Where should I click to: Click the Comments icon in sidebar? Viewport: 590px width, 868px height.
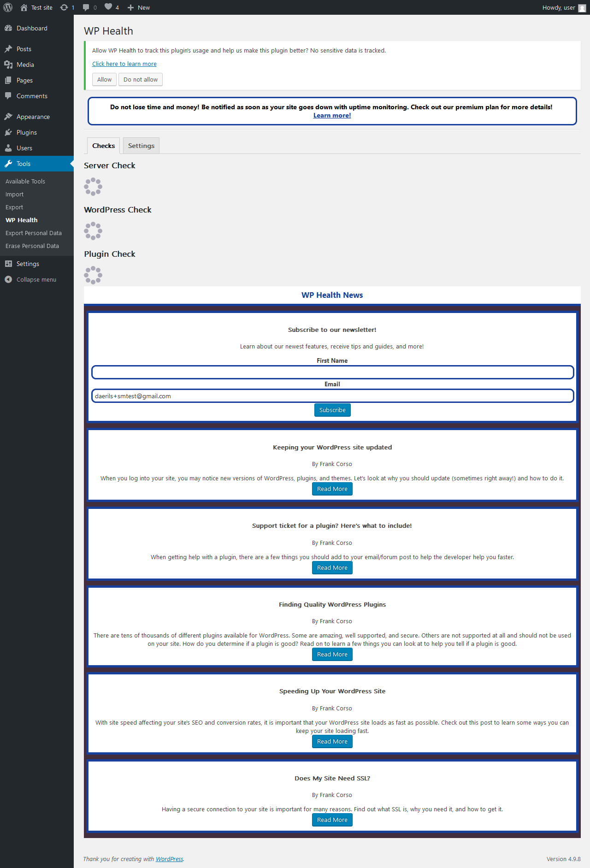point(8,96)
